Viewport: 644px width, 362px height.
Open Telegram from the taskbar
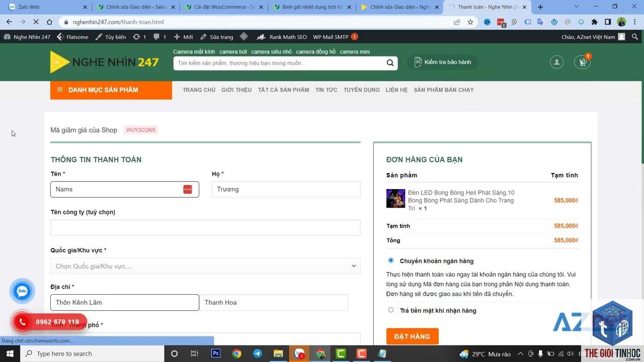(257, 353)
